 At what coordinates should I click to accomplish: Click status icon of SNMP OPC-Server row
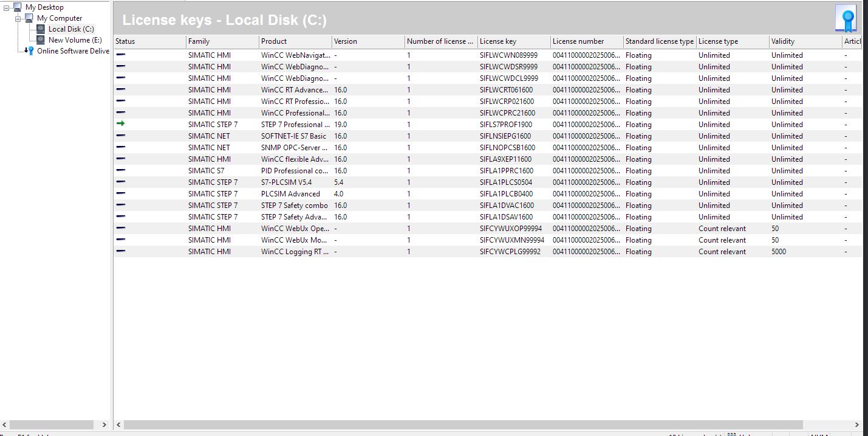click(120, 147)
